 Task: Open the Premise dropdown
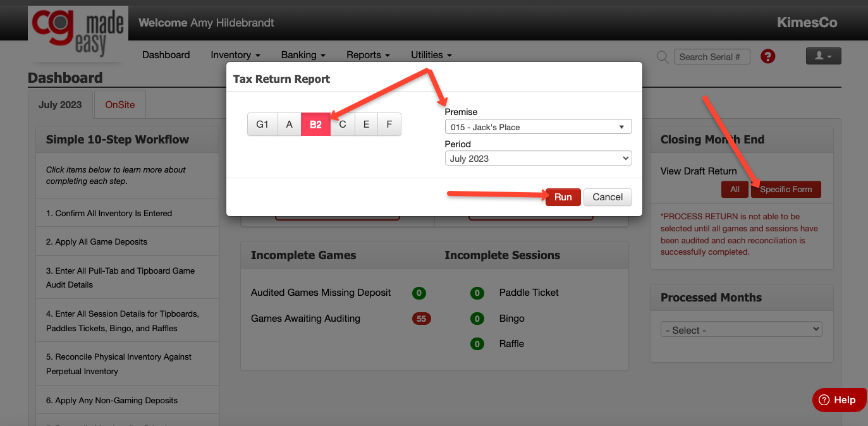coord(538,127)
